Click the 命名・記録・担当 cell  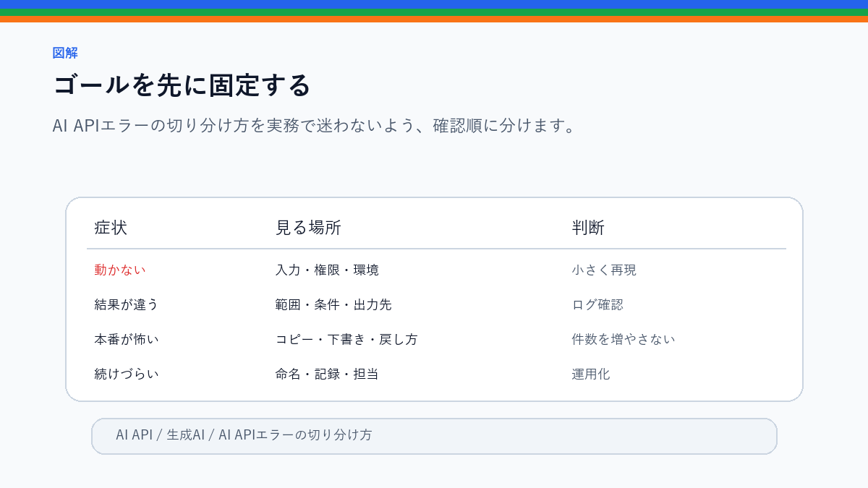(327, 374)
